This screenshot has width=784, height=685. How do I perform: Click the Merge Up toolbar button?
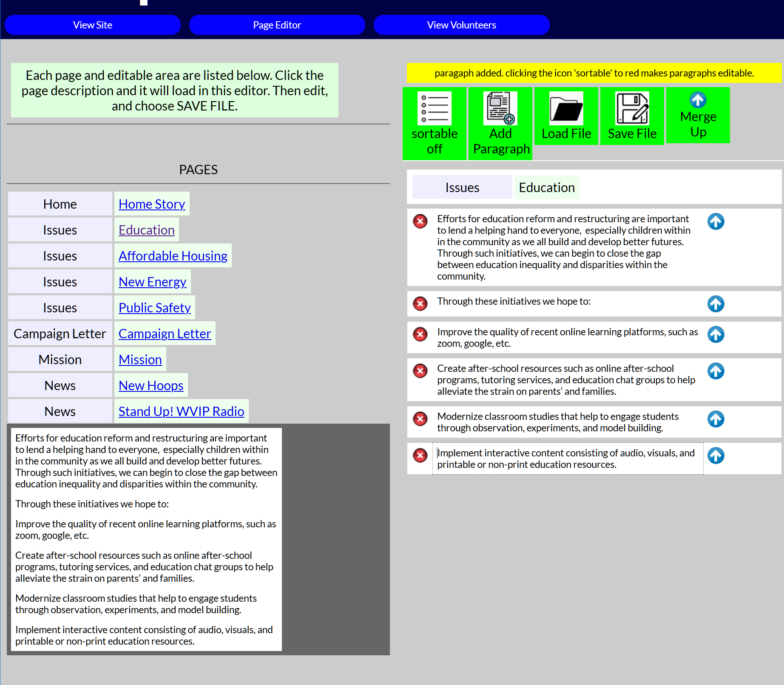(698, 115)
